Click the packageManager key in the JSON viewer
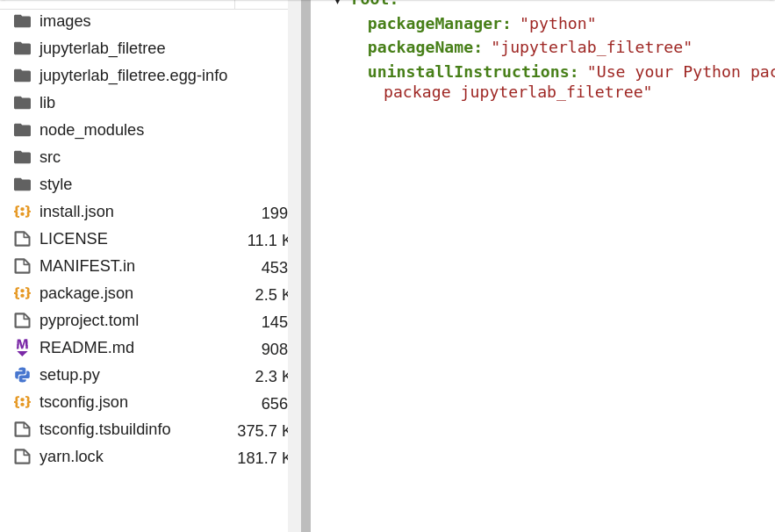Image resolution: width=775 pixels, height=532 pixels. (x=439, y=24)
